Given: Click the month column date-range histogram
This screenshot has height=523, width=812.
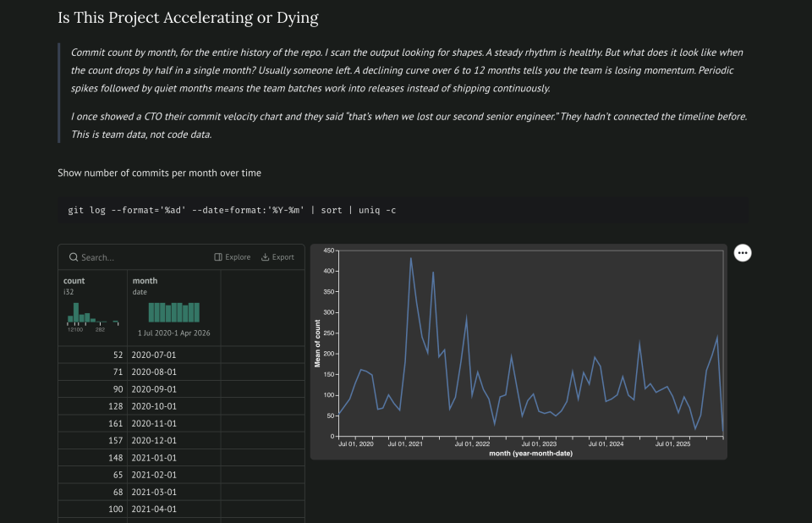Looking at the screenshot, I should [174, 312].
